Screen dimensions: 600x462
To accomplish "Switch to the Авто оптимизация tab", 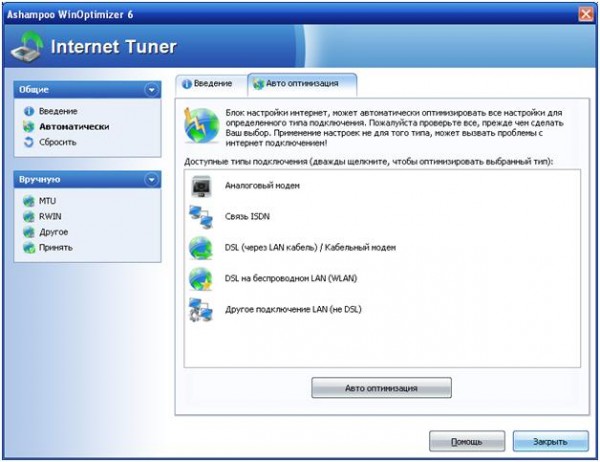I will pos(302,84).
